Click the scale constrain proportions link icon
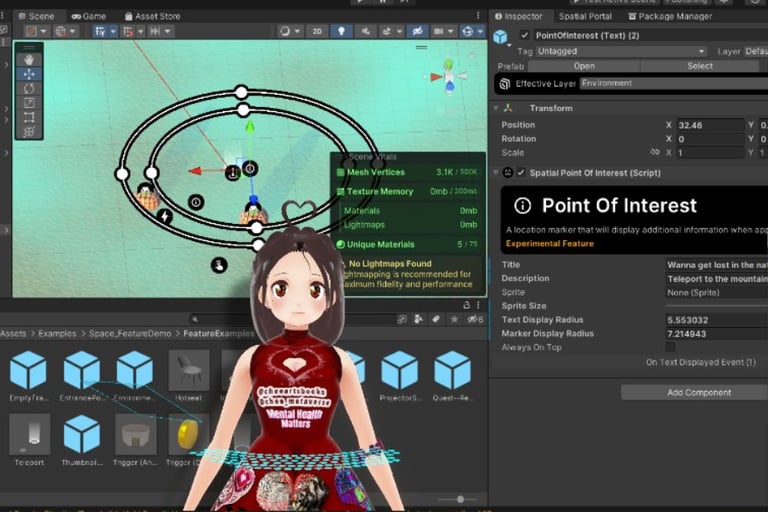Screen dimensions: 768x512 (x=655, y=153)
